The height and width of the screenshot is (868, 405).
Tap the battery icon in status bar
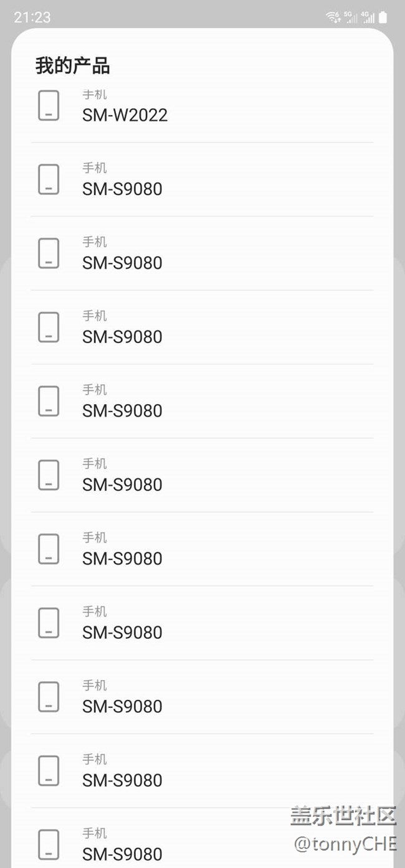(383, 17)
